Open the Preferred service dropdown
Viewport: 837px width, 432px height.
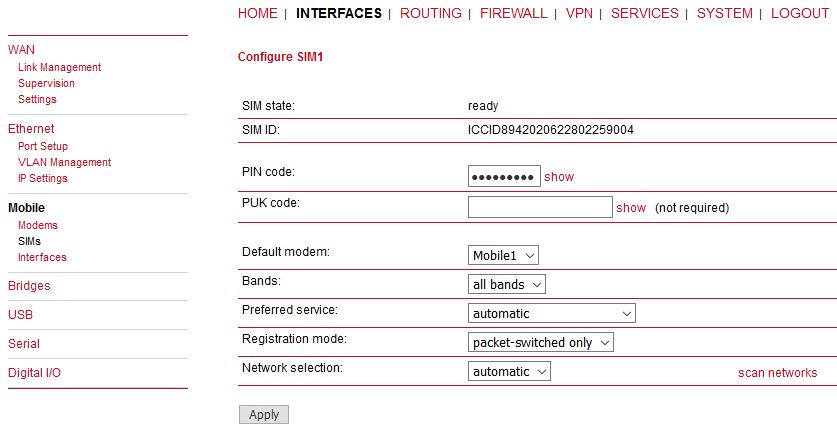(x=551, y=313)
